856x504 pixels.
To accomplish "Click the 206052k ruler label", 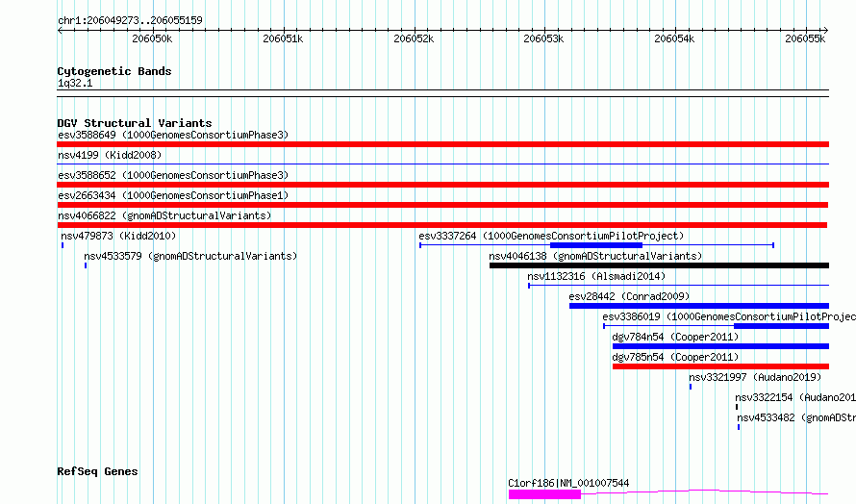I will (414, 38).
